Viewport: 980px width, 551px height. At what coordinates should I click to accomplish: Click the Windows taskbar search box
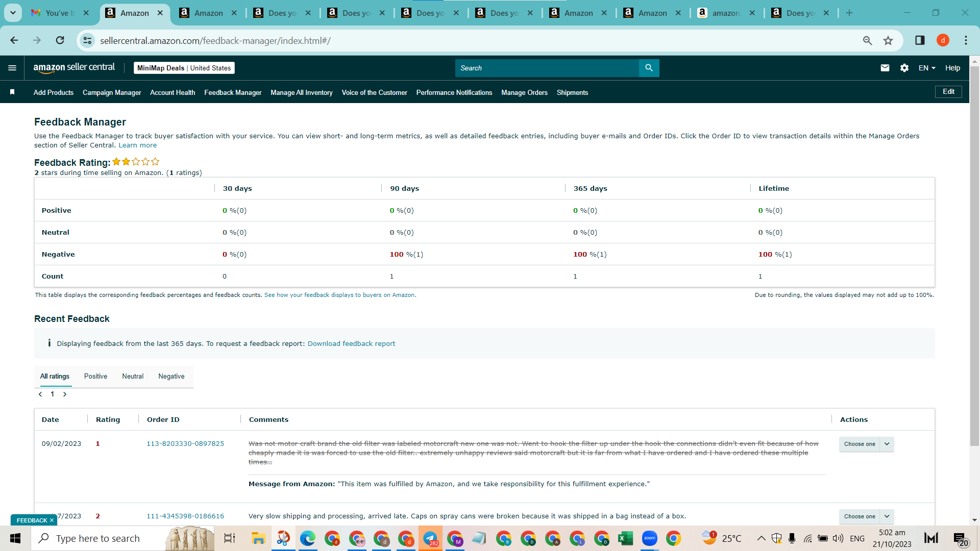[x=122, y=538]
